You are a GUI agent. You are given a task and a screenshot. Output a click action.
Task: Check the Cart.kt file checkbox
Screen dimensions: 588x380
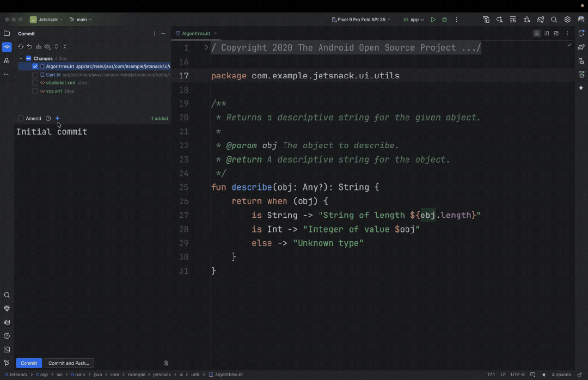(35, 75)
